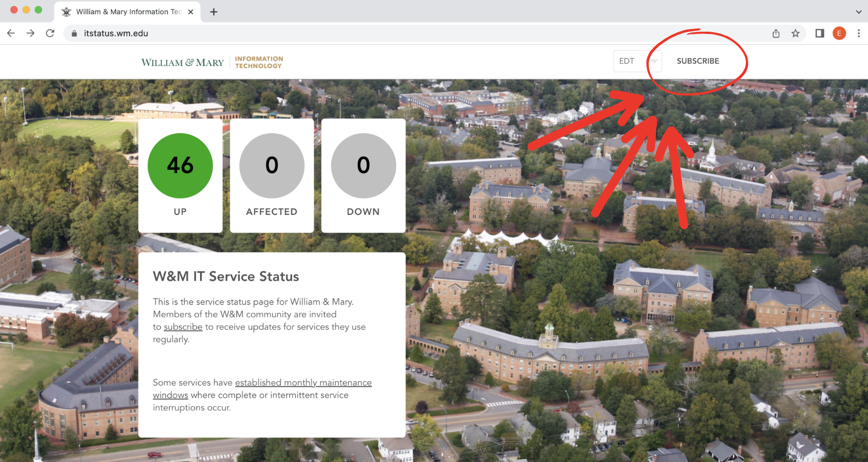The width and height of the screenshot is (868, 462).
Task: Open a new browser tab
Action: (214, 12)
